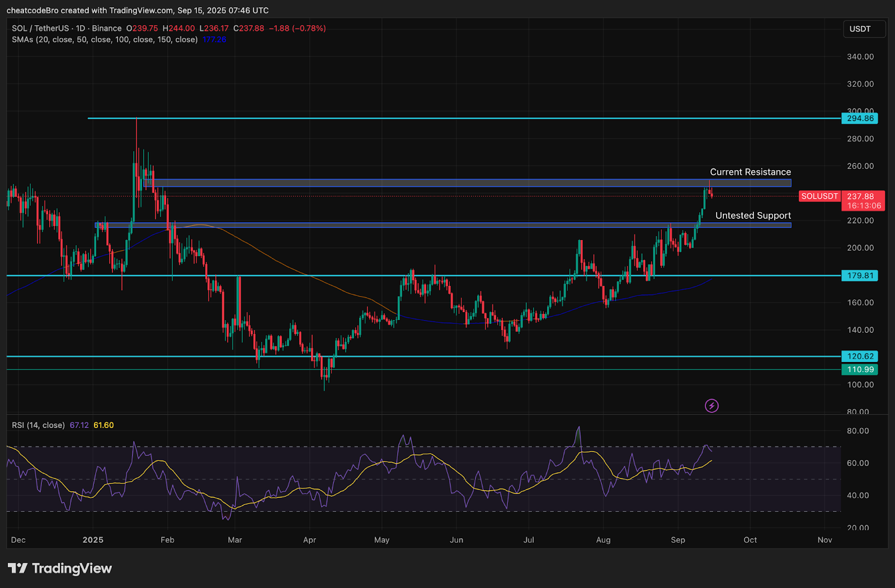The image size is (895, 588).
Task: Click the yellow RSI average value 61.60
Action: [x=103, y=425]
